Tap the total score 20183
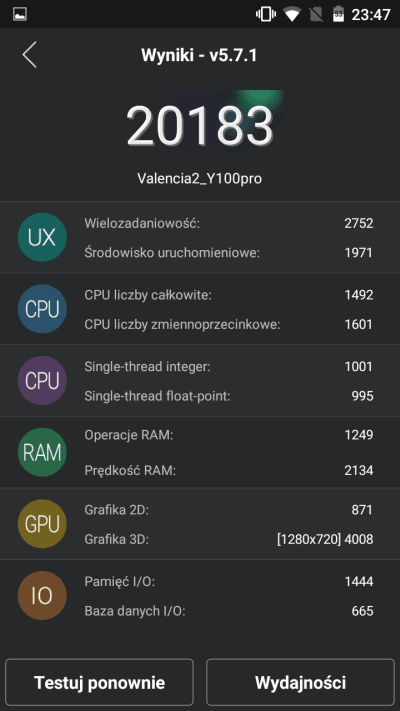 (200, 125)
